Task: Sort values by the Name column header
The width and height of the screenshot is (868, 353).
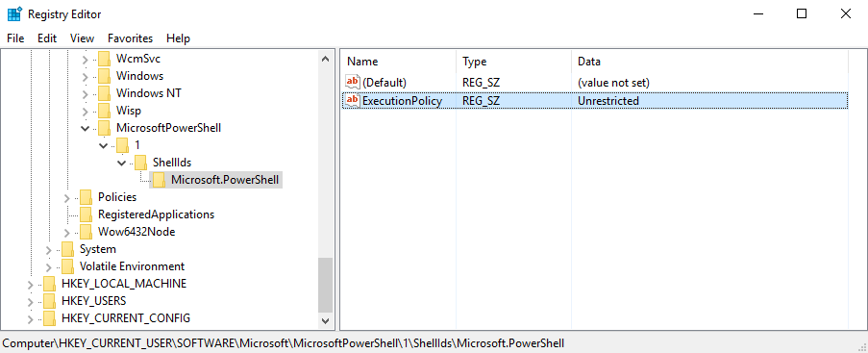Action: click(398, 62)
